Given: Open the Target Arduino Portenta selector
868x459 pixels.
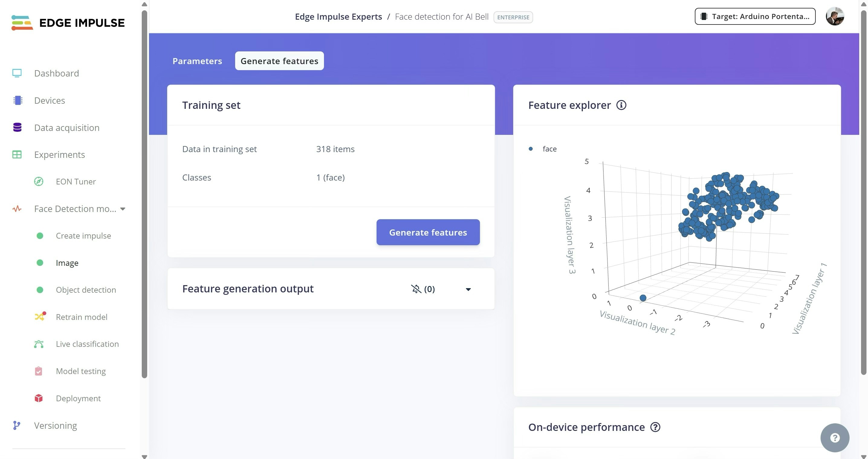Looking at the screenshot, I should [755, 16].
